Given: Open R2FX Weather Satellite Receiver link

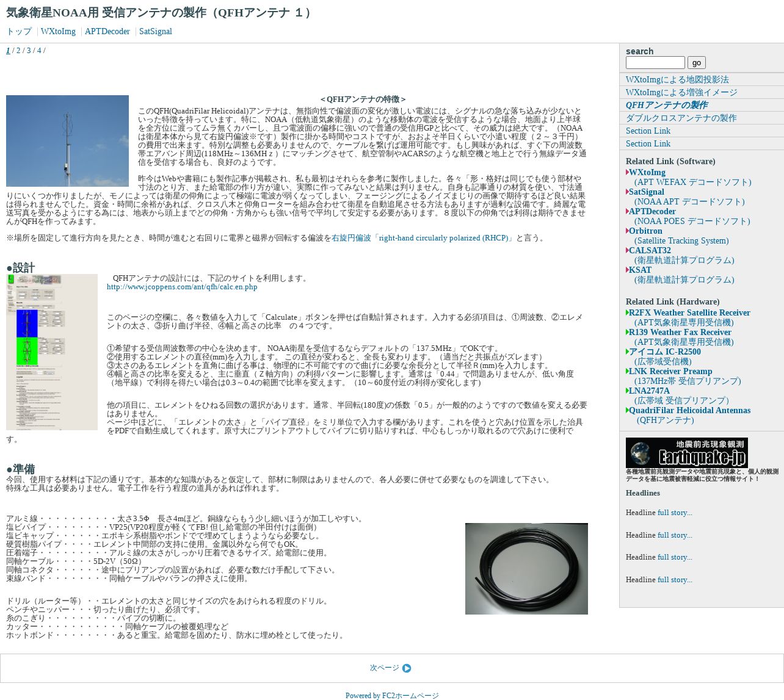Looking at the screenshot, I should pos(689,313).
